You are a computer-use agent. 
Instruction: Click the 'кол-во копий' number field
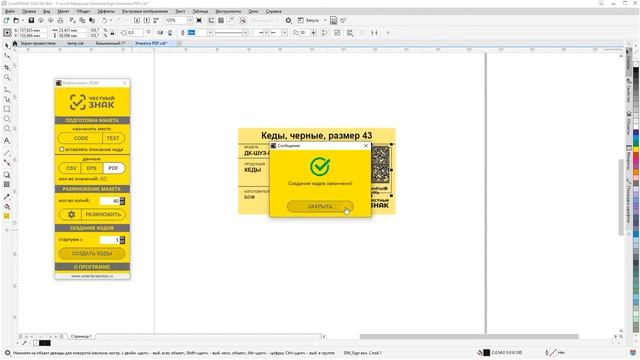[x=110, y=201]
